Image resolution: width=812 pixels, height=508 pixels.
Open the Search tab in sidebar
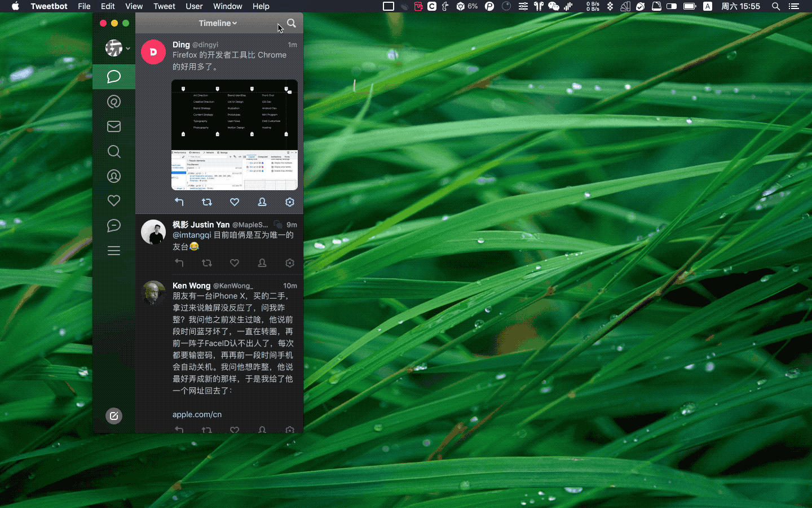point(114,151)
